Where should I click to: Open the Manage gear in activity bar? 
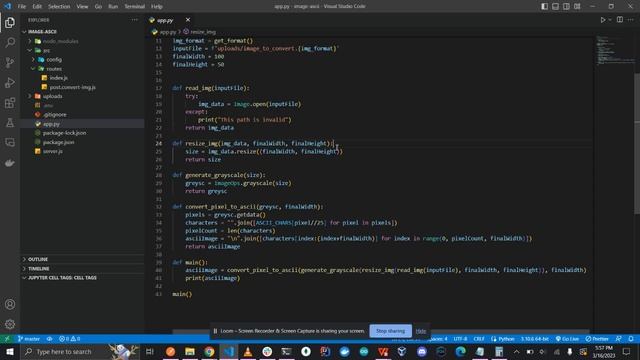point(10,324)
